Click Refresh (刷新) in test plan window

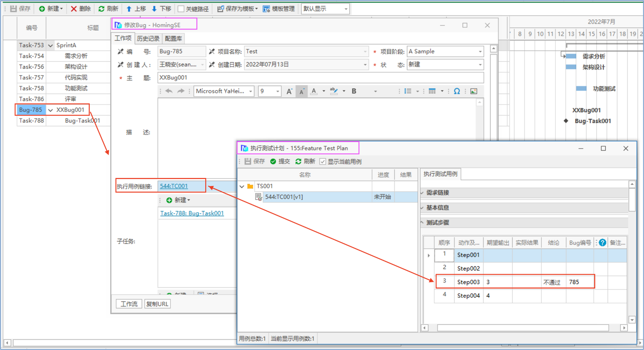click(305, 161)
